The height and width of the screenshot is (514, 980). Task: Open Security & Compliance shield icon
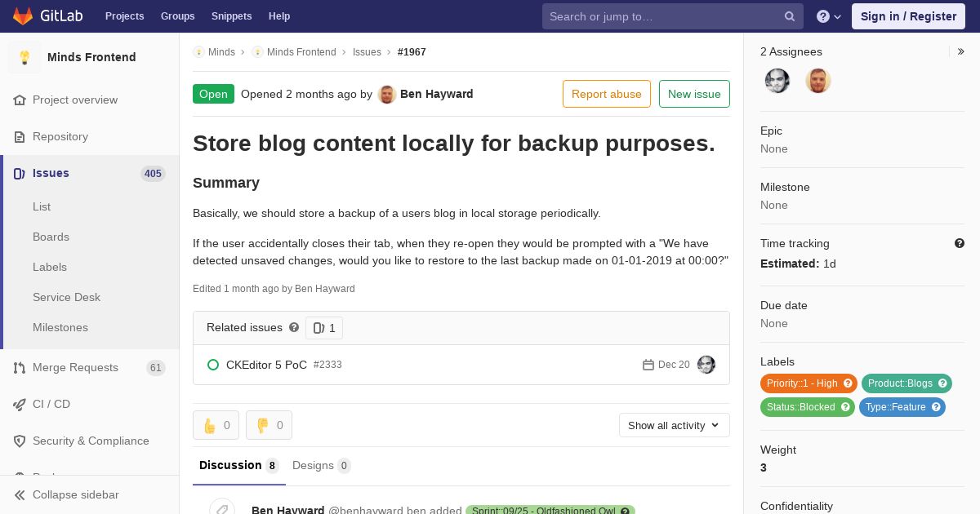point(20,441)
